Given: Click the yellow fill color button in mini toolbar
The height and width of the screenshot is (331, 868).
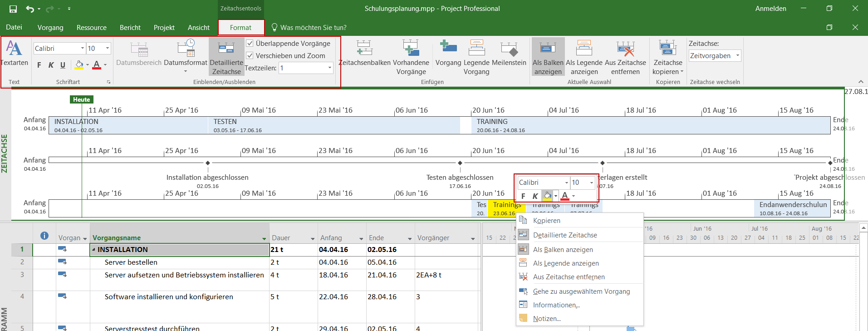Looking at the screenshot, I should 547,196.
